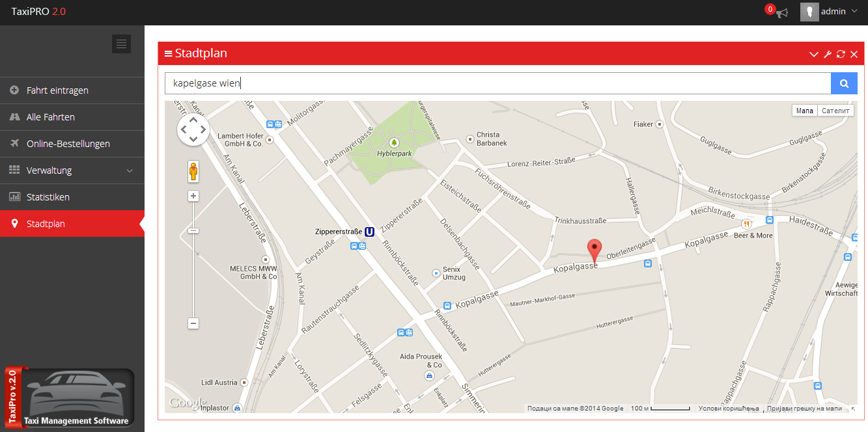Click the Christa Barbanek place marker
Viewport: 868px width, 432px height.
click(470, 138)
